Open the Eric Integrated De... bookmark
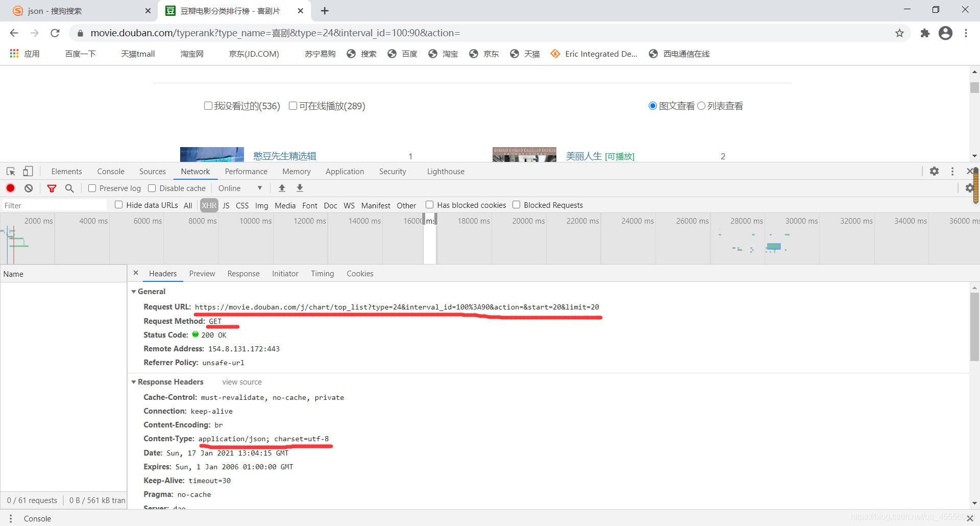Image resolution: width=980 pixels, height=526 pixels. [x=595, y=54]
